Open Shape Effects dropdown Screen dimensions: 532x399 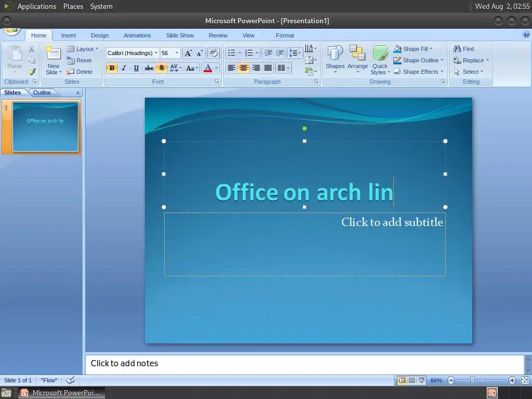pos(418,72)
